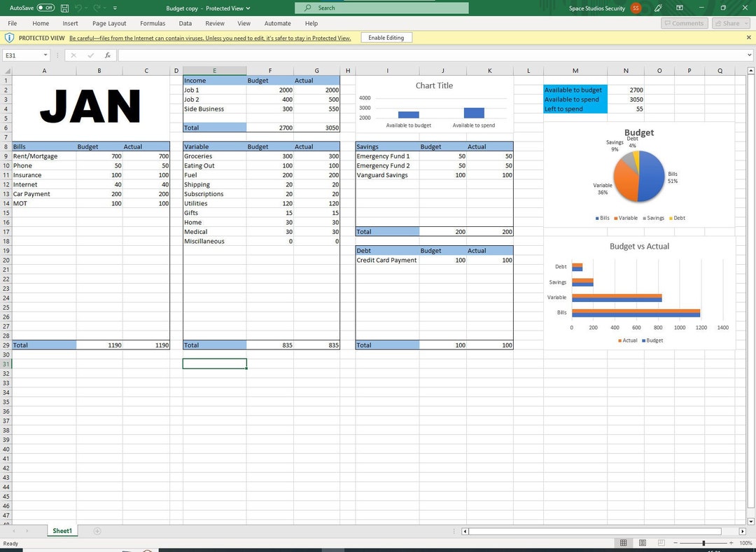Open the SS account avatar
Viewport: 756px width, 552px height.
coord(636,8)
